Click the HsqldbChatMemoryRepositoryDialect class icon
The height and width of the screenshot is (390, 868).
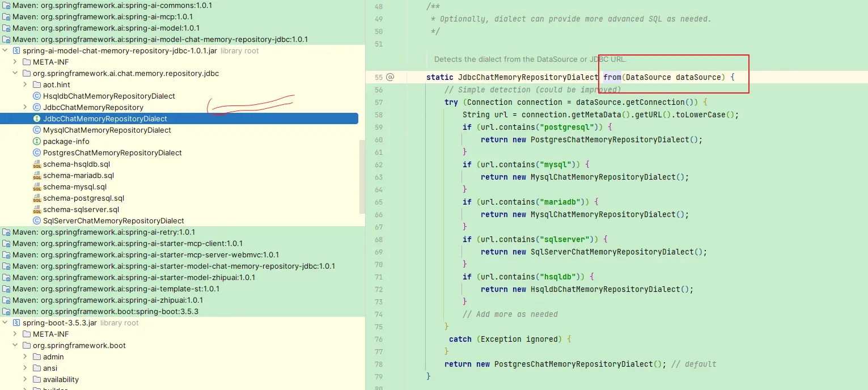(x=37, y=96)
